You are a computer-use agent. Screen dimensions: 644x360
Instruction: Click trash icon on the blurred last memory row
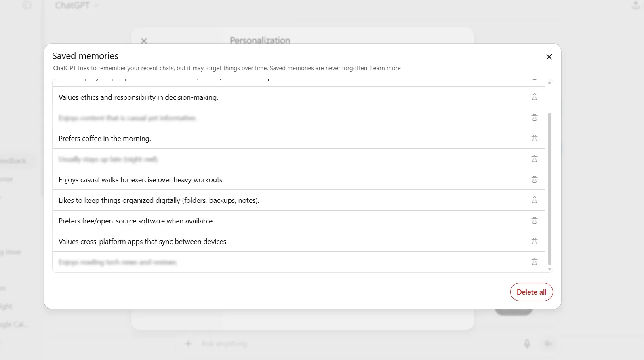534,262
